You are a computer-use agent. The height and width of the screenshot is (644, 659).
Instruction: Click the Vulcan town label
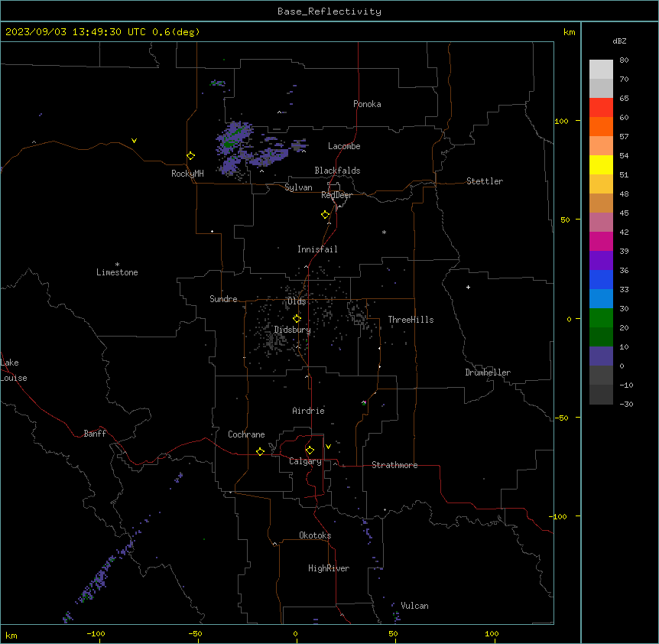coord(414,606)
